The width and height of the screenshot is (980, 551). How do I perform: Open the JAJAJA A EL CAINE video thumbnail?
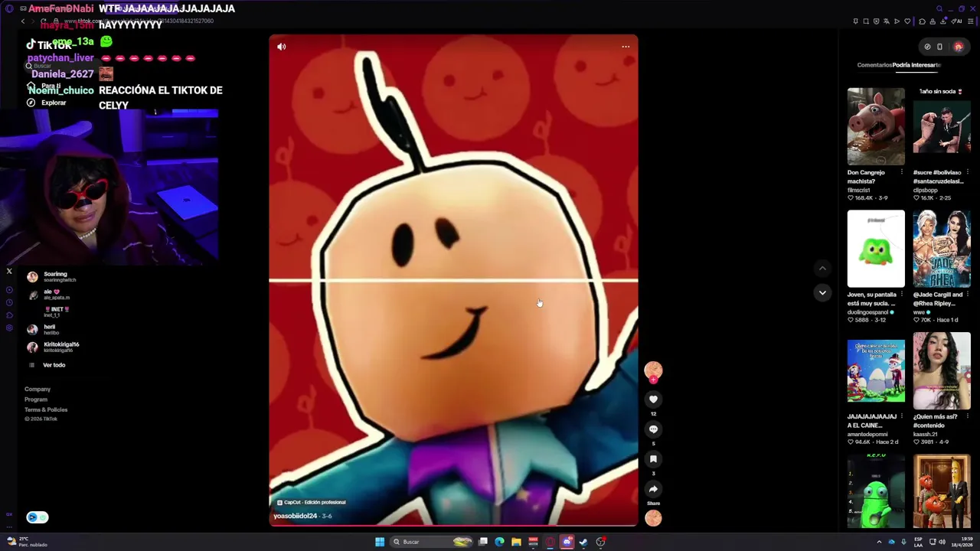coord(876,370)
